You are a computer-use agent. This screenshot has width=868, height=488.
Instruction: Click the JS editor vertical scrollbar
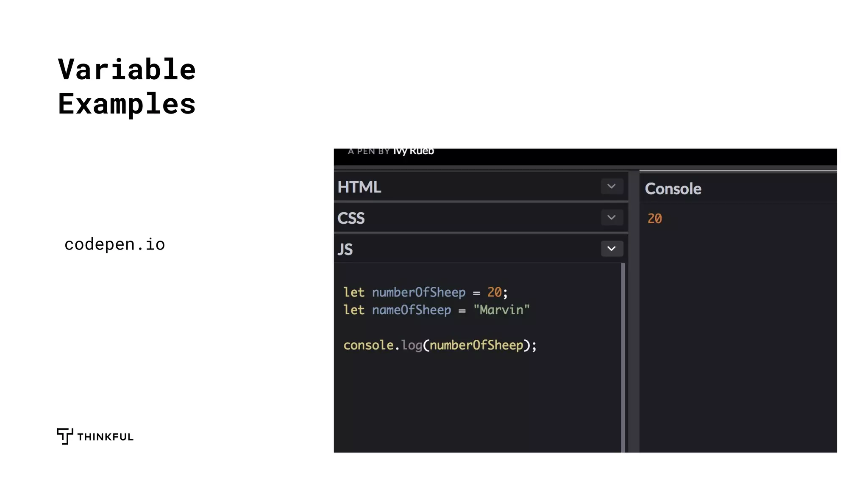pos(623,358)
